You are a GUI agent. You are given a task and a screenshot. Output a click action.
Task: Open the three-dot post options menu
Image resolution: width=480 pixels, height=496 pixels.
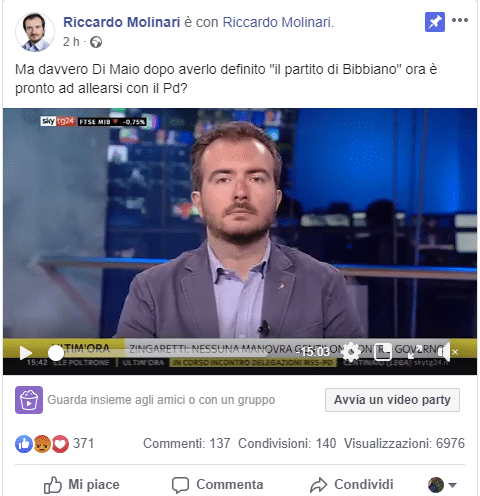point(460,20)
